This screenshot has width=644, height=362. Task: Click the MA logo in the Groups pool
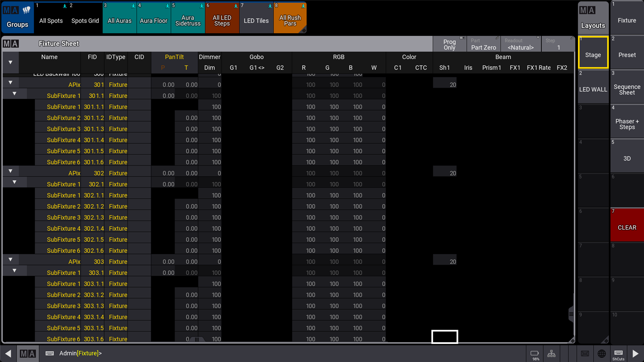[11, 10]
